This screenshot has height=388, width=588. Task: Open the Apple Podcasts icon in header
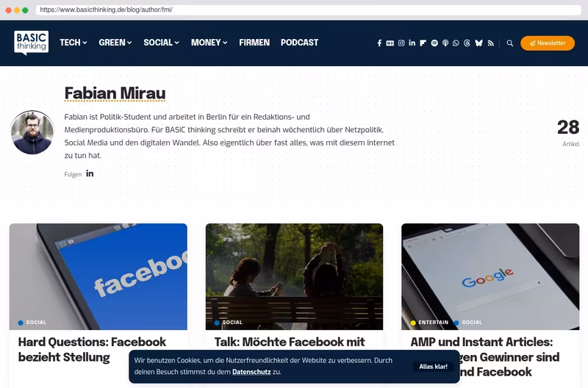[x=445, y=43]
